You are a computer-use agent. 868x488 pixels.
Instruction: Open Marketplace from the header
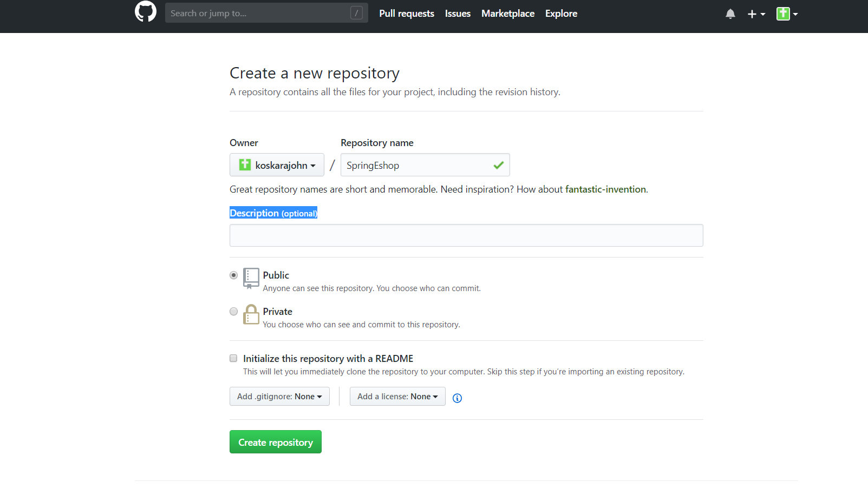point(508,14)
